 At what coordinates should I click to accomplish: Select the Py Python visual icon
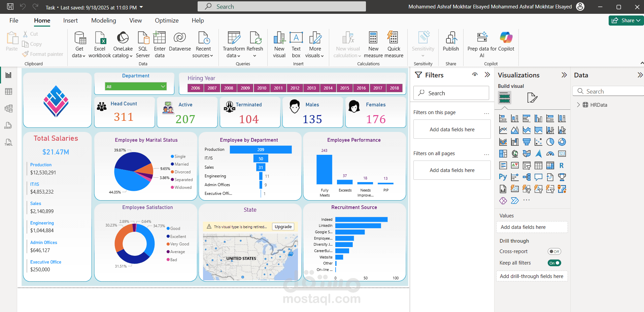pos(503,177)
